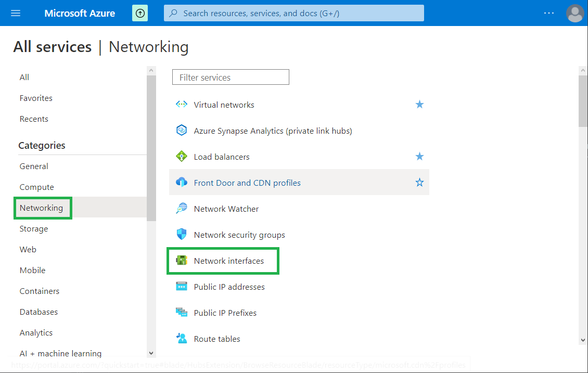Focus the Filter services input
Viewport: 588px width, 373px height.
tap(231, 77)
